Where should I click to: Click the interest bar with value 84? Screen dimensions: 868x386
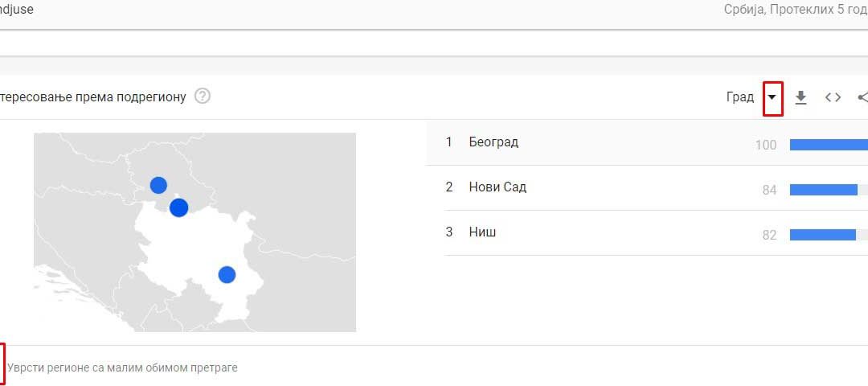[823, 190]
